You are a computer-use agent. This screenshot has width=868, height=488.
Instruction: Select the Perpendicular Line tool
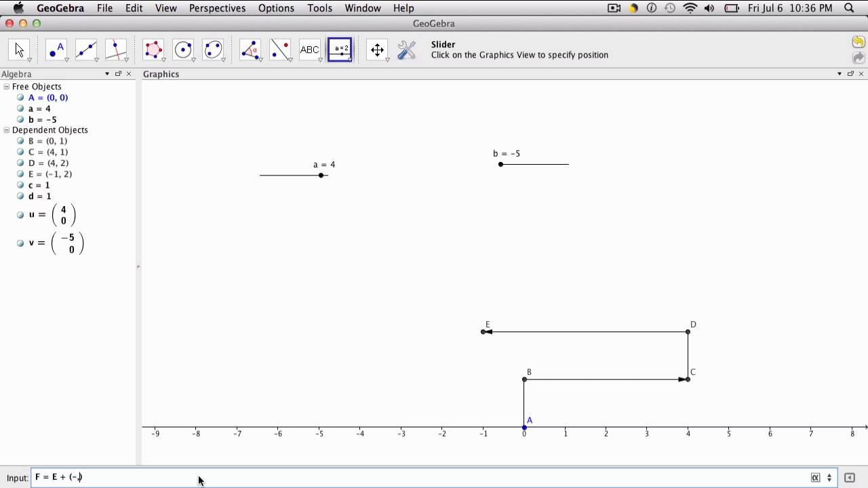click(x=115, y=49)
